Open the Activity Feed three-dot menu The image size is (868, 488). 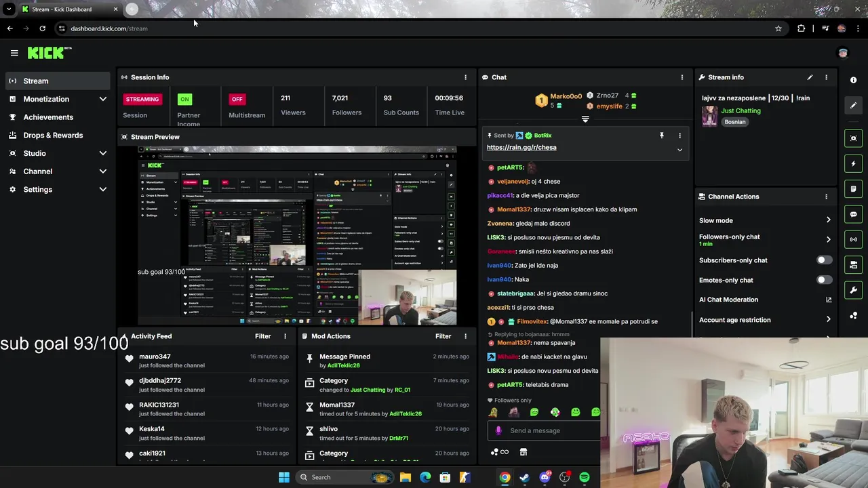285,336
